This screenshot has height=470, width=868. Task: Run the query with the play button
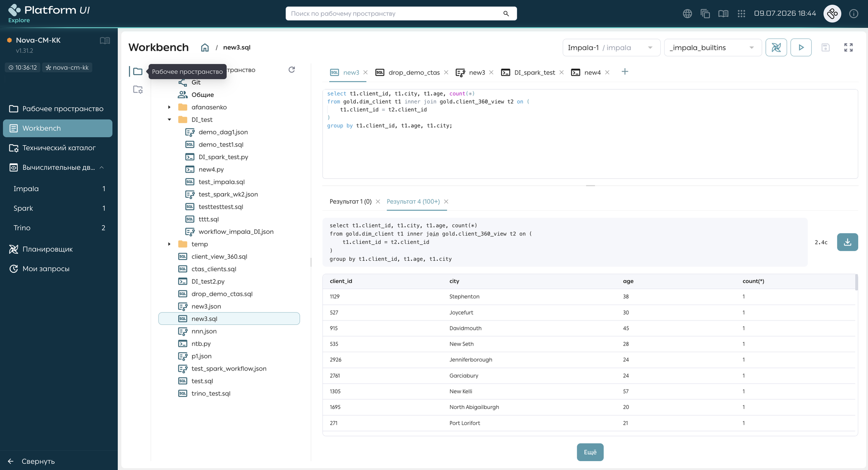801,47
